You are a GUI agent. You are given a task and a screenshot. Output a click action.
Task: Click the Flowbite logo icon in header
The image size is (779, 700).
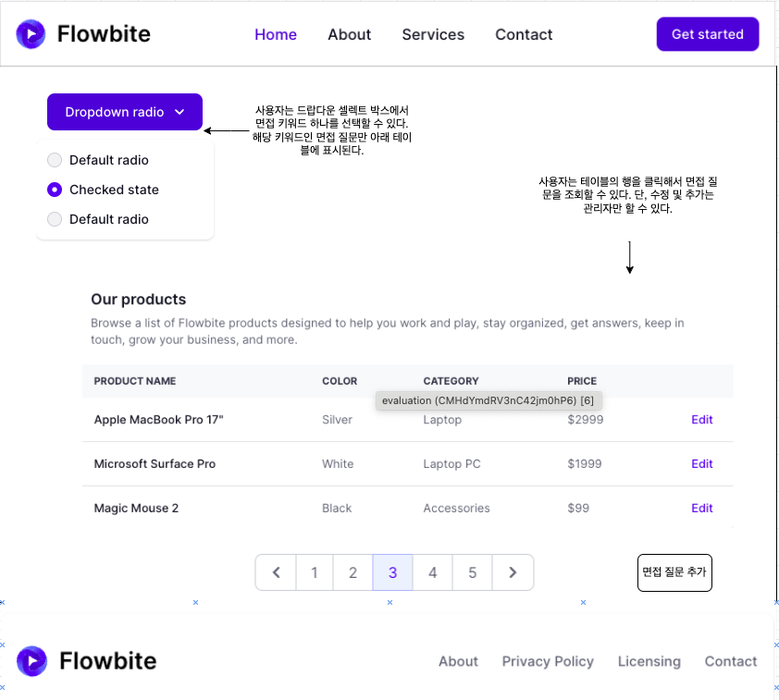pyautogui.click(x=31, y=34)
